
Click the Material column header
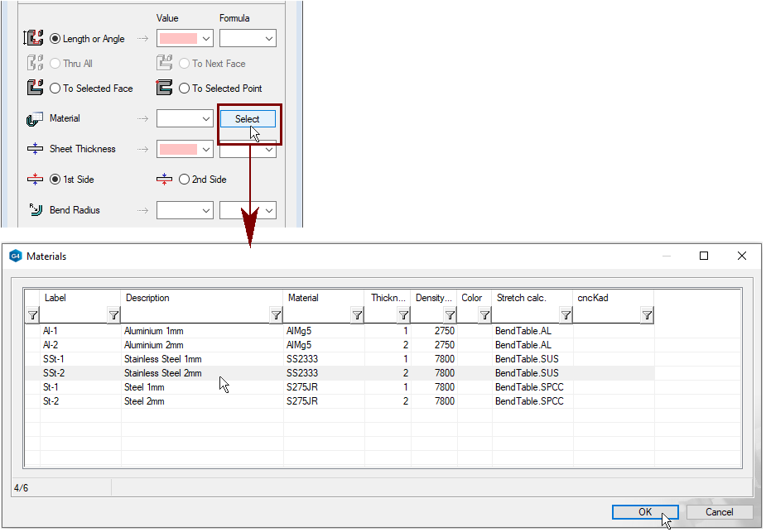pos(323,298)
